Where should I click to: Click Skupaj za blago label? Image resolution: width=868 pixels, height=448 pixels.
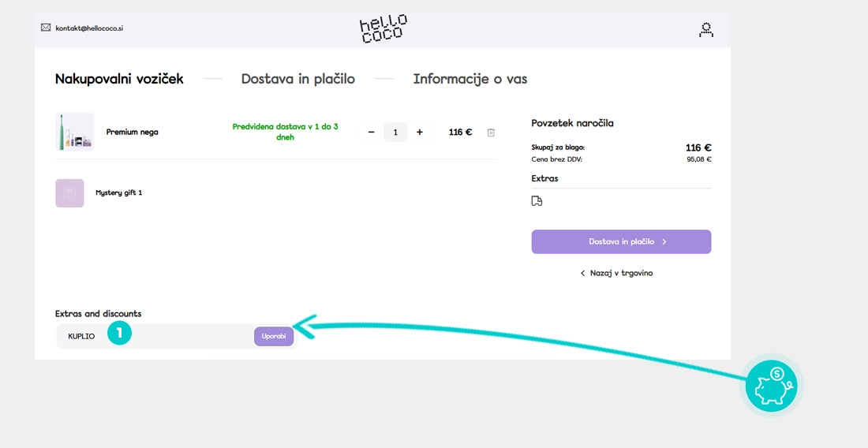558,147
